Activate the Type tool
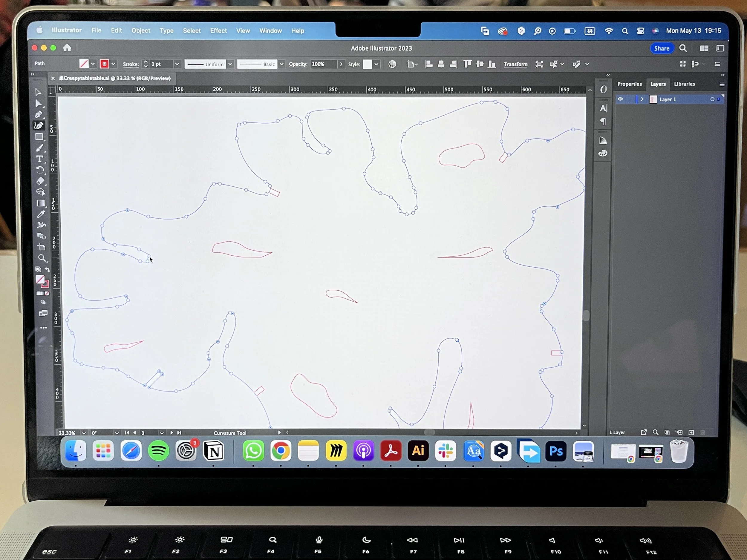The image size is (747, 560). point(40,159)
